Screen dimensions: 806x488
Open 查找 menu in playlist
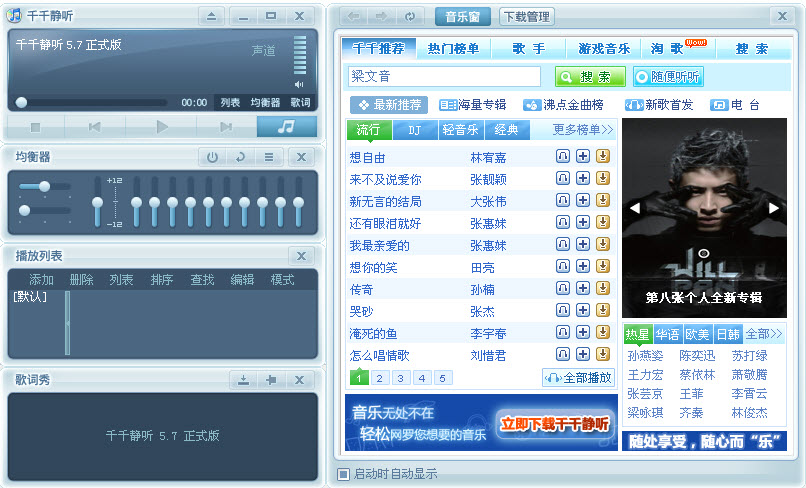(x=202, y=280)
